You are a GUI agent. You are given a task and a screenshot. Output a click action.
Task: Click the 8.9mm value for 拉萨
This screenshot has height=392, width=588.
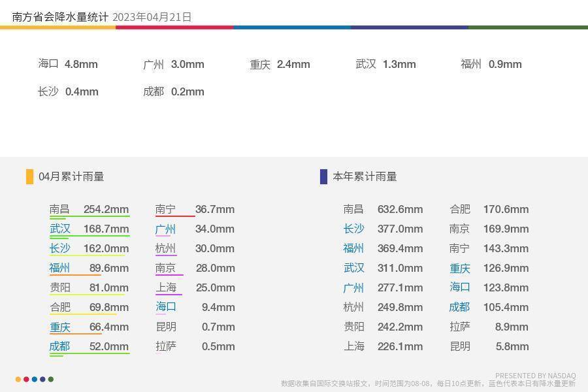pyautogui.click(x=512, y=327)
